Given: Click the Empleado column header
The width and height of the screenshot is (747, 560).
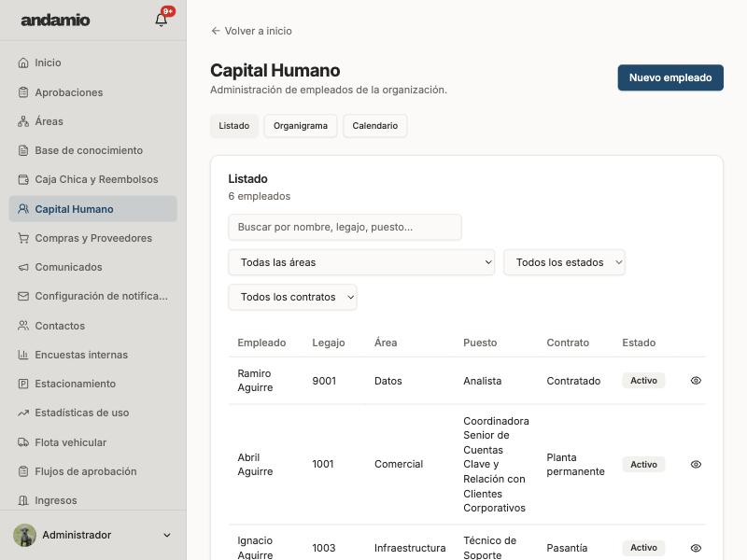Looking at the screenshot, I should [261, 343].
